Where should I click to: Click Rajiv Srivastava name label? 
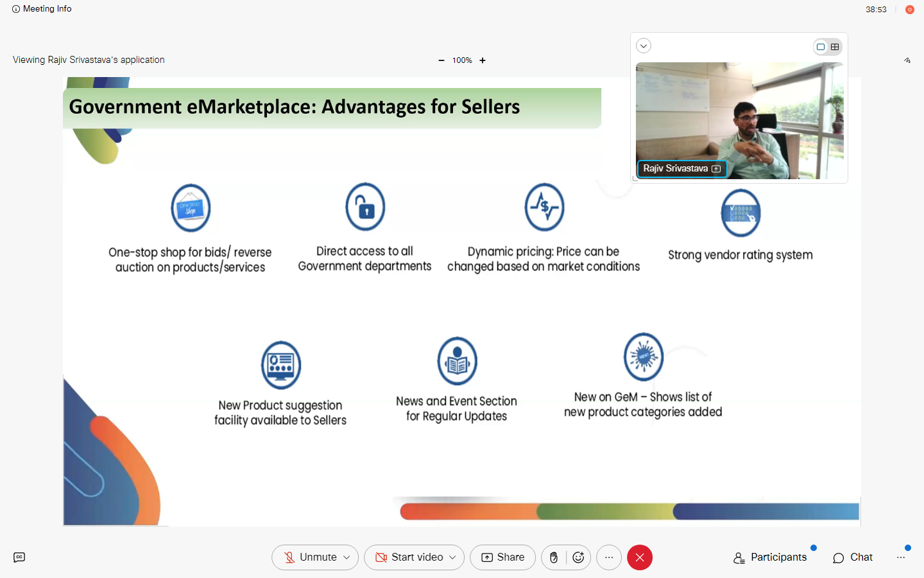(x=675, y=168)
